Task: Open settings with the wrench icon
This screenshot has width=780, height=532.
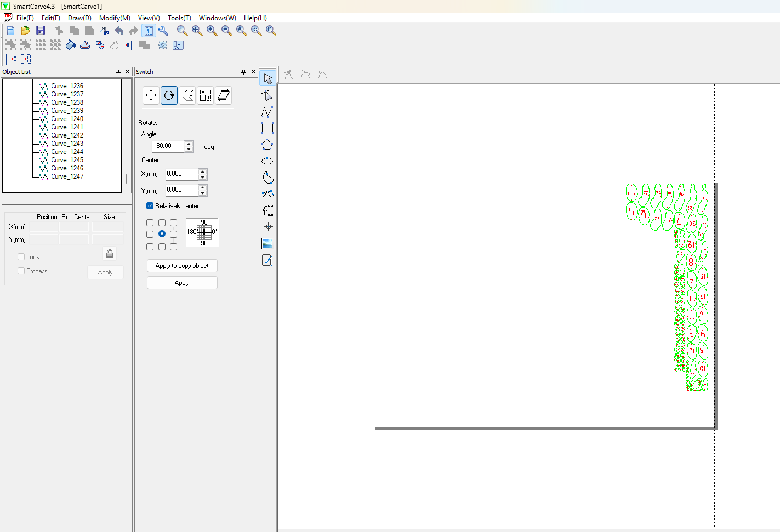Action: pyautogui.click(x=163, y=31)
